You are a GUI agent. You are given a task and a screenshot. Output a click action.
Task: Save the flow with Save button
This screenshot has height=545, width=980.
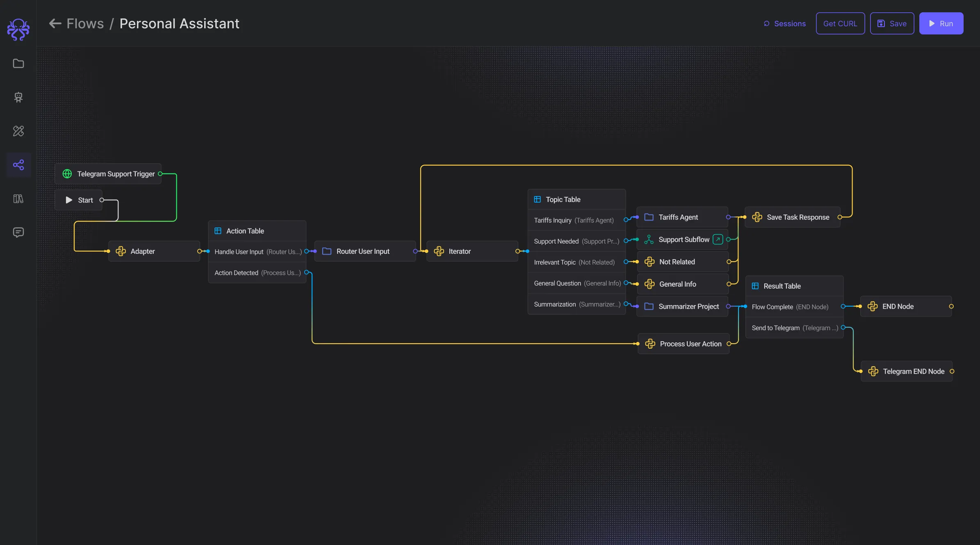892,23
